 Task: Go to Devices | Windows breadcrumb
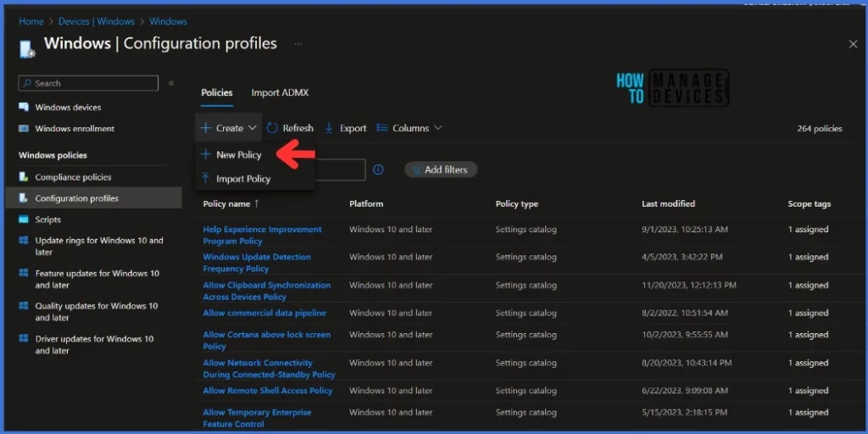pyautogui.click(x=97, y=21)
